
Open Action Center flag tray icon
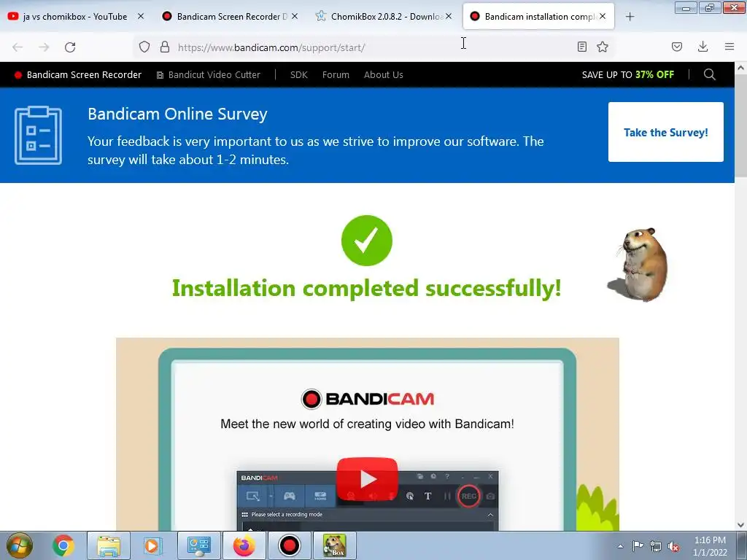(x=638, y=546)
